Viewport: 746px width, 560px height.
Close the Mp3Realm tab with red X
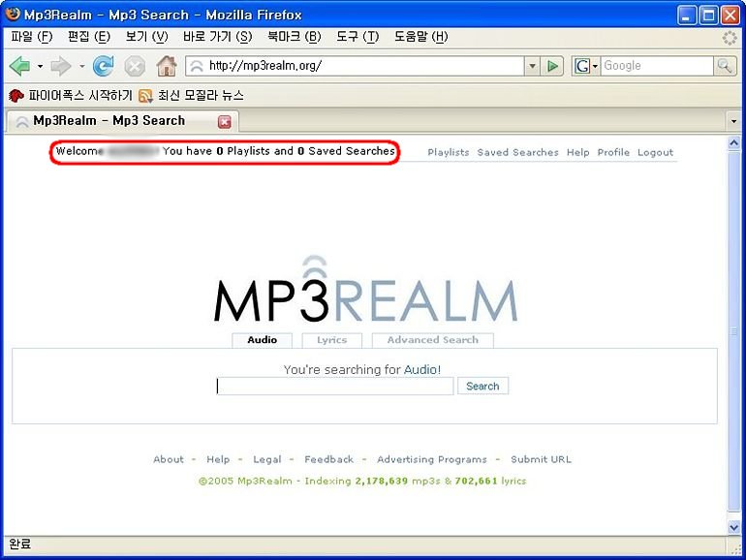(x=225, y=122)
